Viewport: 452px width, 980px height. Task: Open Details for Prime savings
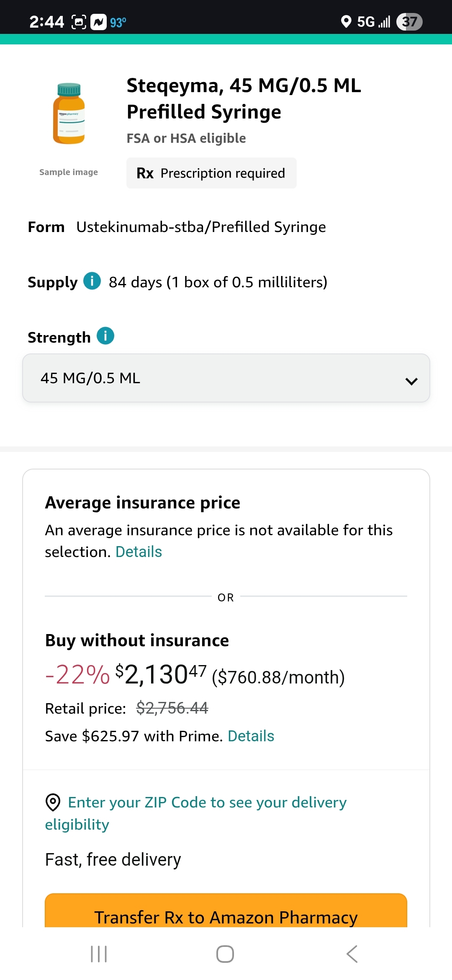click(251, 736)
